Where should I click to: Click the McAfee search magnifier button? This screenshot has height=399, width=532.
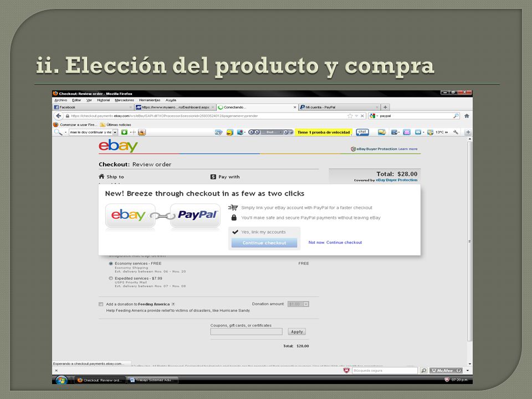(x=423, y=371)
